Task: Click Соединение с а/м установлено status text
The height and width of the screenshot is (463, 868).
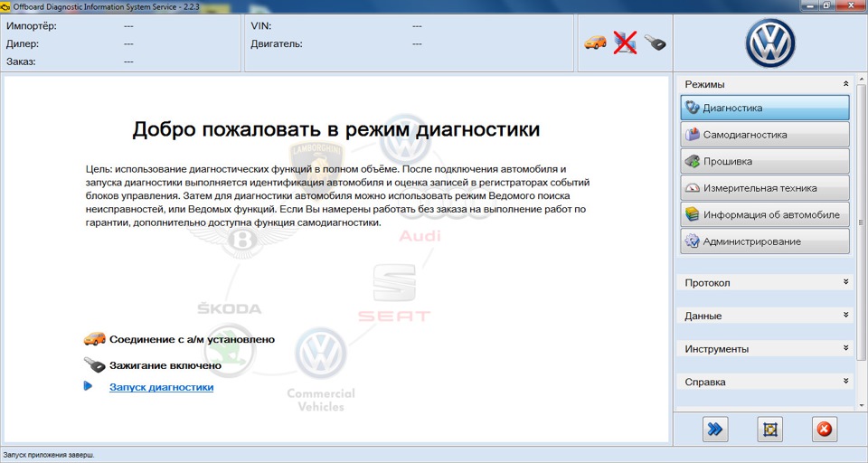Action: coord(192,339)
